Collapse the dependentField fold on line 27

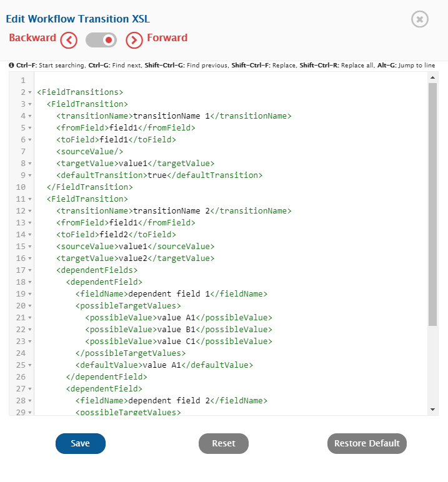click(30, 389)
